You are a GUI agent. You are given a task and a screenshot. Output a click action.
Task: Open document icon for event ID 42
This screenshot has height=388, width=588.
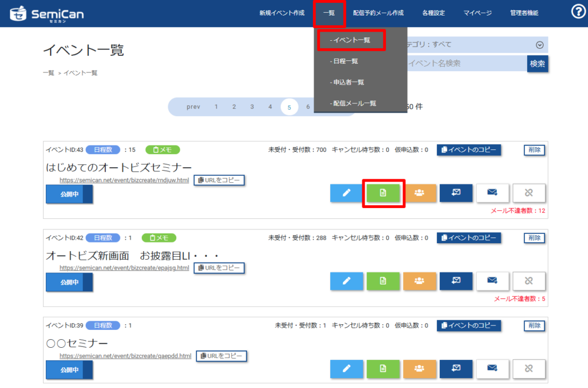(383, 281)
